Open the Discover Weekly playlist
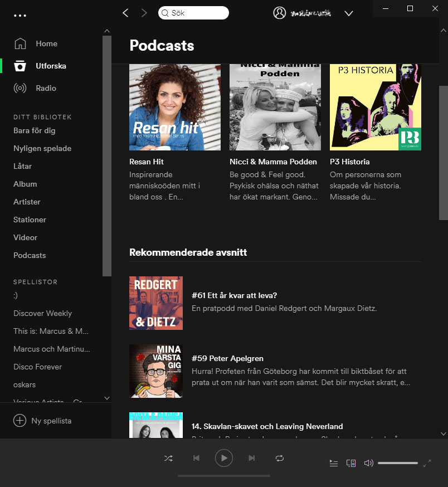The width and height of the screenshot is (448, 487). tap(42, 313)
